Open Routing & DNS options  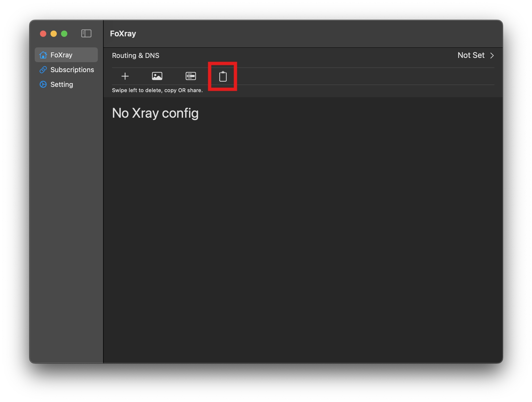pyautogui.click(x=135, y=56)
